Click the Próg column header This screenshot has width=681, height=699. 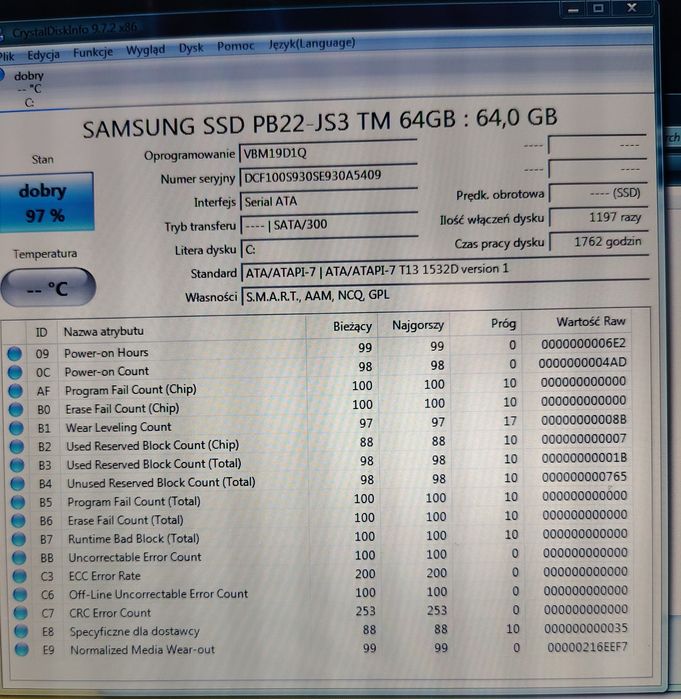click(x=486, y=324)
